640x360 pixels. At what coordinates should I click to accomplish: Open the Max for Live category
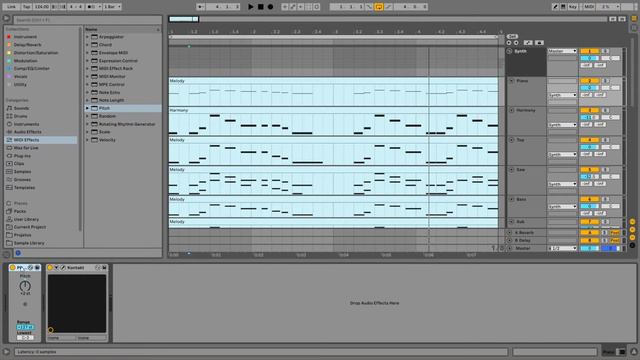pyautogui.click(x=26, y=148)
